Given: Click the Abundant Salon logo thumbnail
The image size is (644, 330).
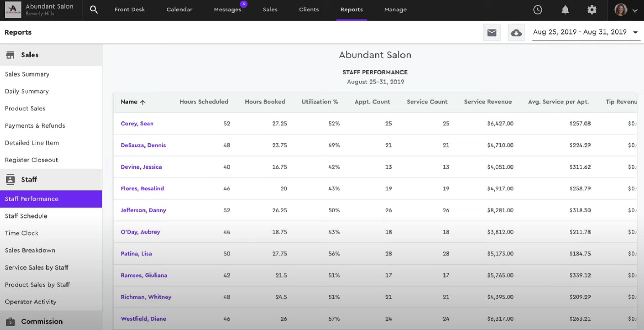Looking at the screenshot, I should coord(13,9).
